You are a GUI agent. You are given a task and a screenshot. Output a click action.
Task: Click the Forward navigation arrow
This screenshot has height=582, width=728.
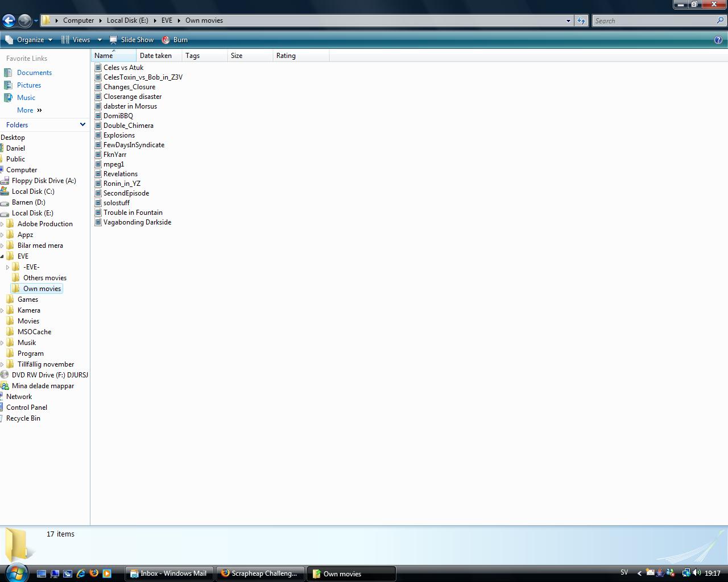point(24,20)
